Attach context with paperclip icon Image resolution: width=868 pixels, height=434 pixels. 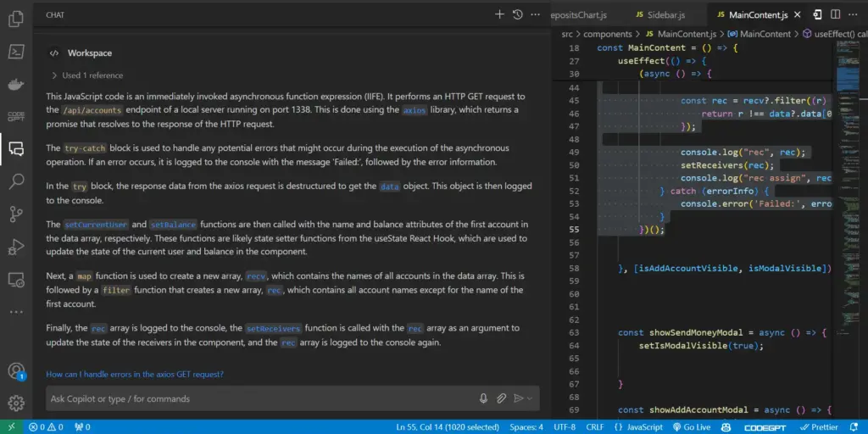(x=501, y=398)
